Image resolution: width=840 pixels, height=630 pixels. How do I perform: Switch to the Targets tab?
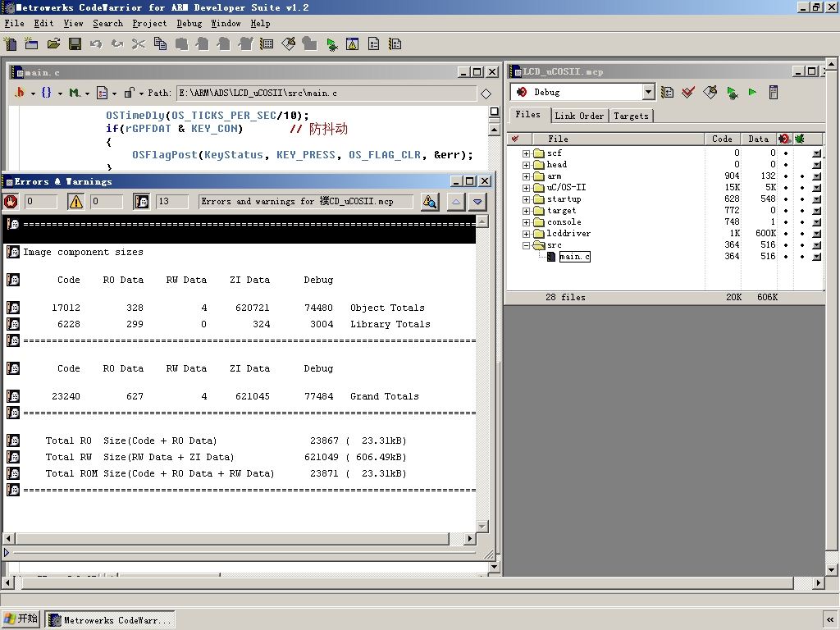pos(631,116)
